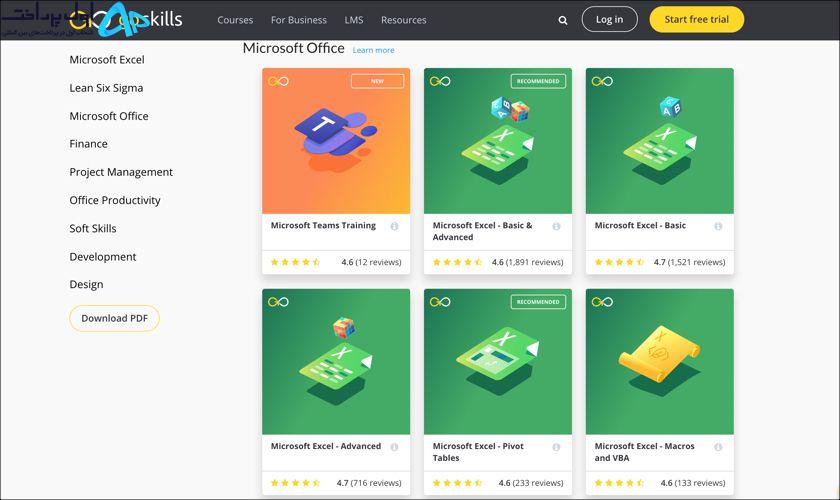Screen dimensions: 840x500
Task: Select Development category
Action: pyautogui.click(x=103, y=257)
